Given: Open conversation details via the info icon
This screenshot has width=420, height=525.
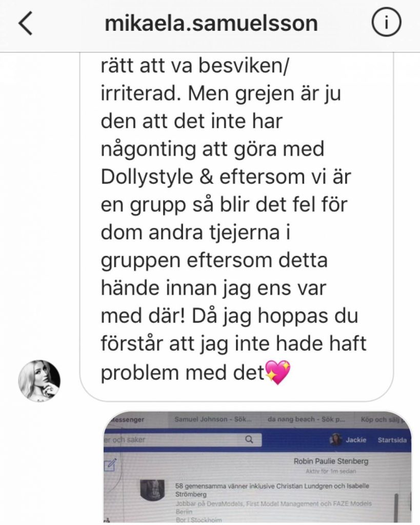Looking at the screenshot, I should [386, 23].
